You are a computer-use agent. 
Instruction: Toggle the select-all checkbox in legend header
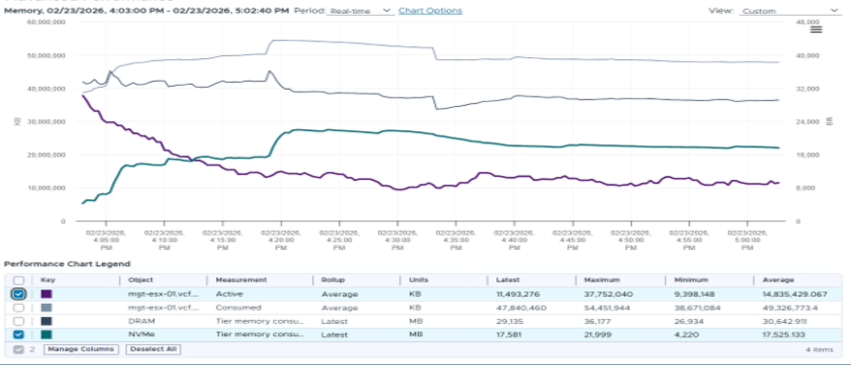pyautogui.click(x=18, y=280)
